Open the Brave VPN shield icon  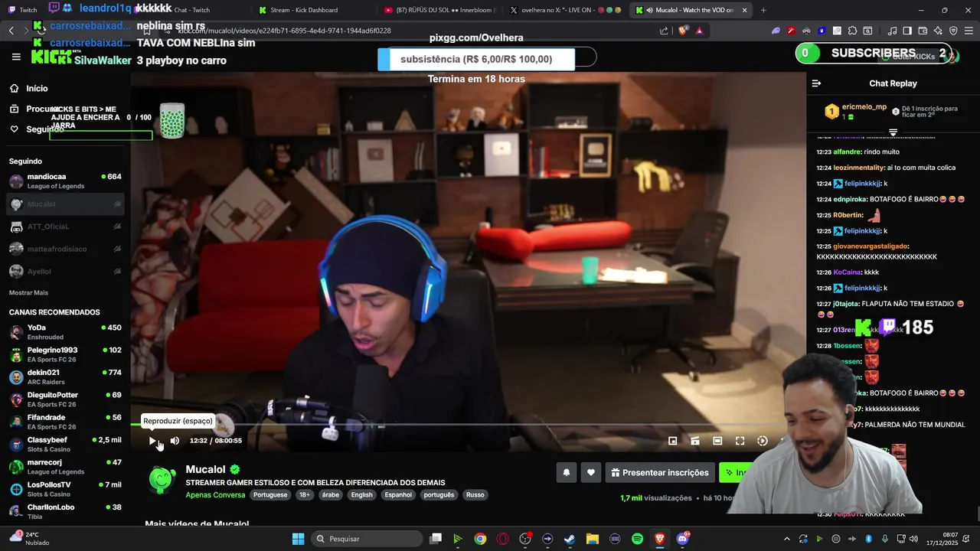point(953,31)
